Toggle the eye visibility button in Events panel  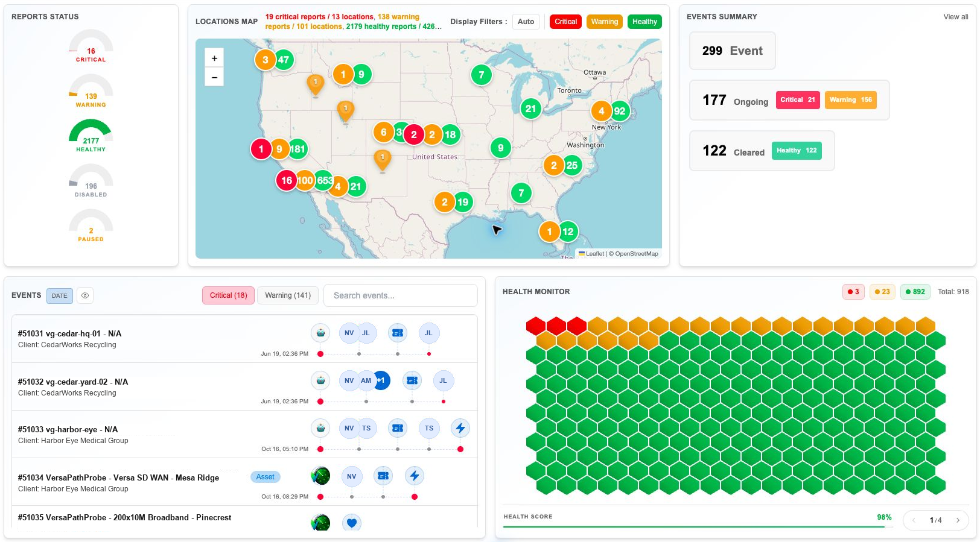85,295
